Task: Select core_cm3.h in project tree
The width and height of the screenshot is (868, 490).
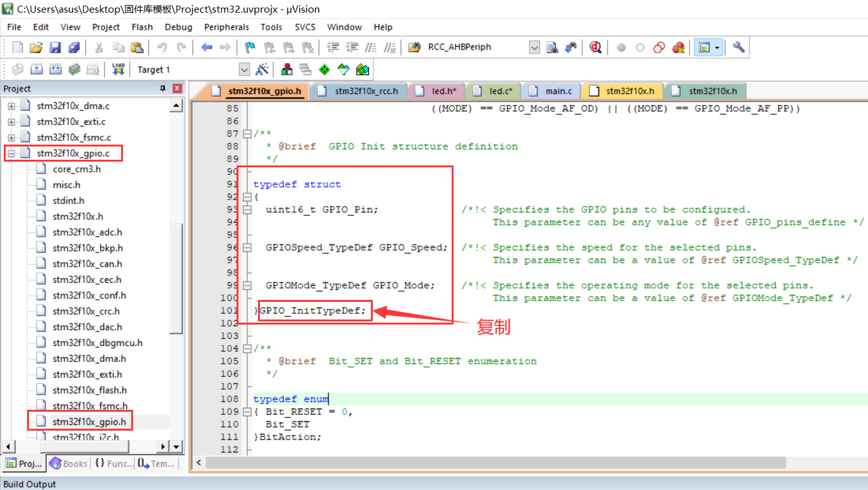Action: pyautogui.click(x=76, y=169)
